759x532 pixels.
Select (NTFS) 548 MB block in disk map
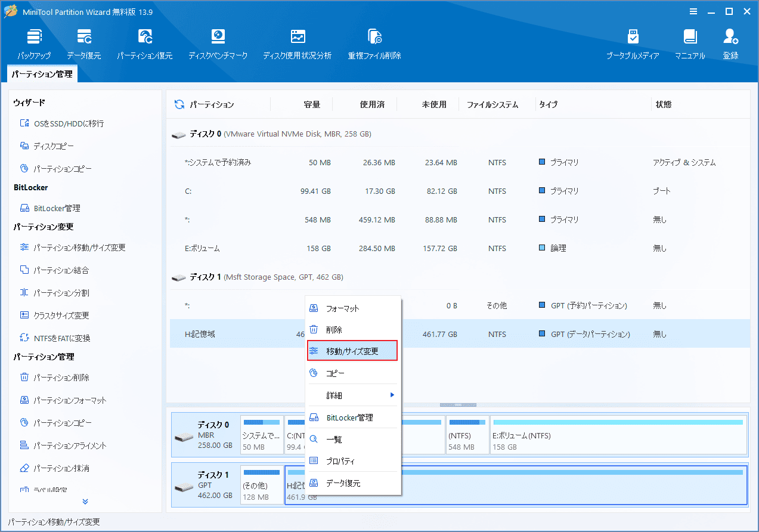[467, 435]
